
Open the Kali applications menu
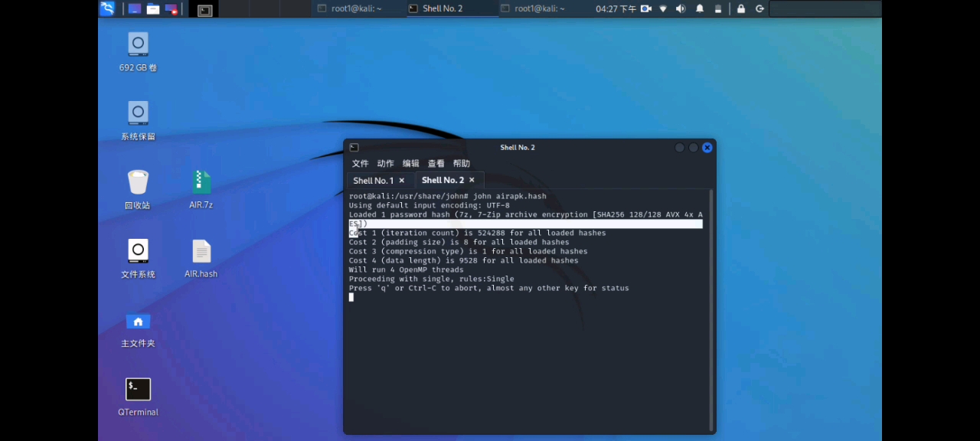106,8
